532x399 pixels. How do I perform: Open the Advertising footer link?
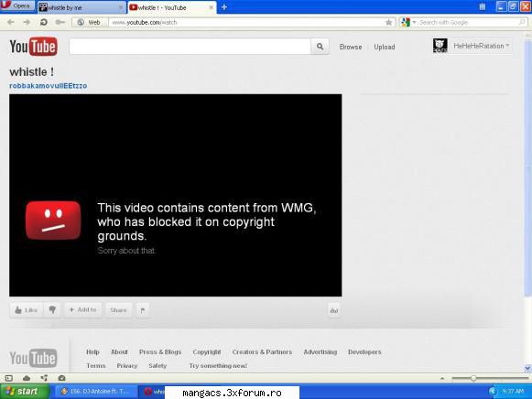(x=320, y=352)
